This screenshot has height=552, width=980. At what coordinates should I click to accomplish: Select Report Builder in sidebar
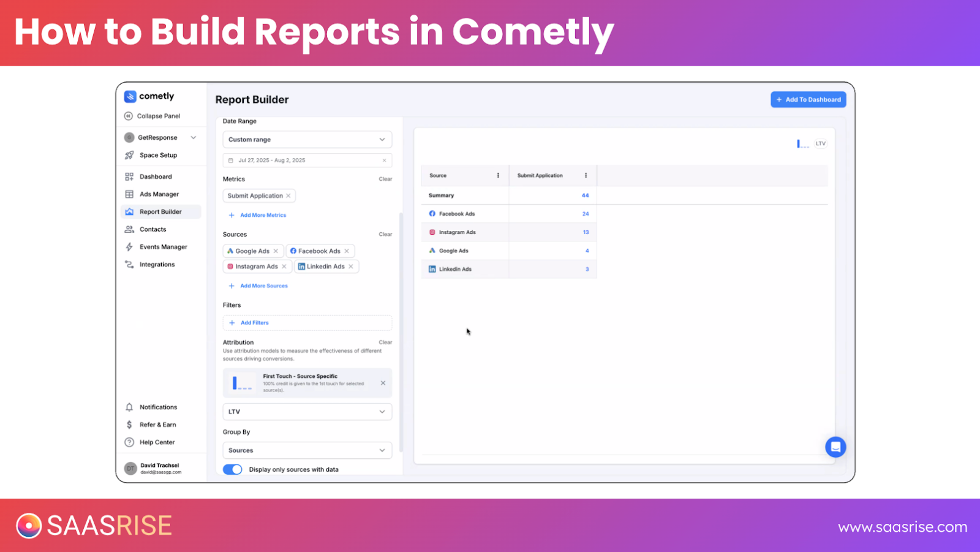click(x=161, y=211)
